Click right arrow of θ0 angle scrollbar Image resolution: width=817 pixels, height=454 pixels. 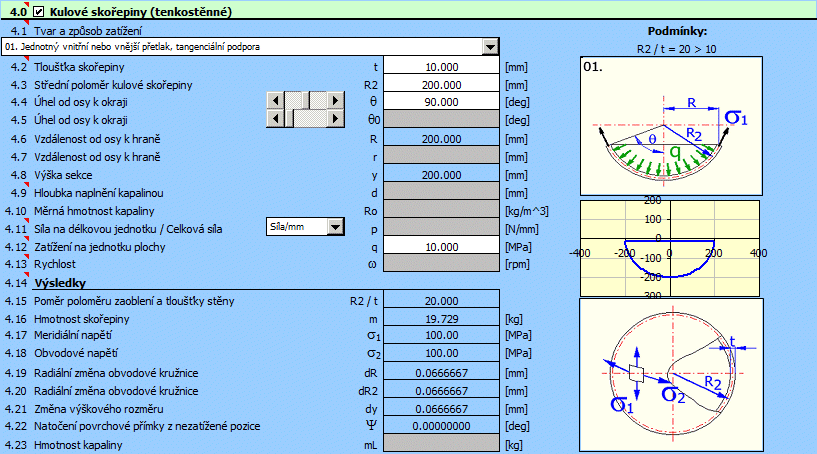pos(336,118)
